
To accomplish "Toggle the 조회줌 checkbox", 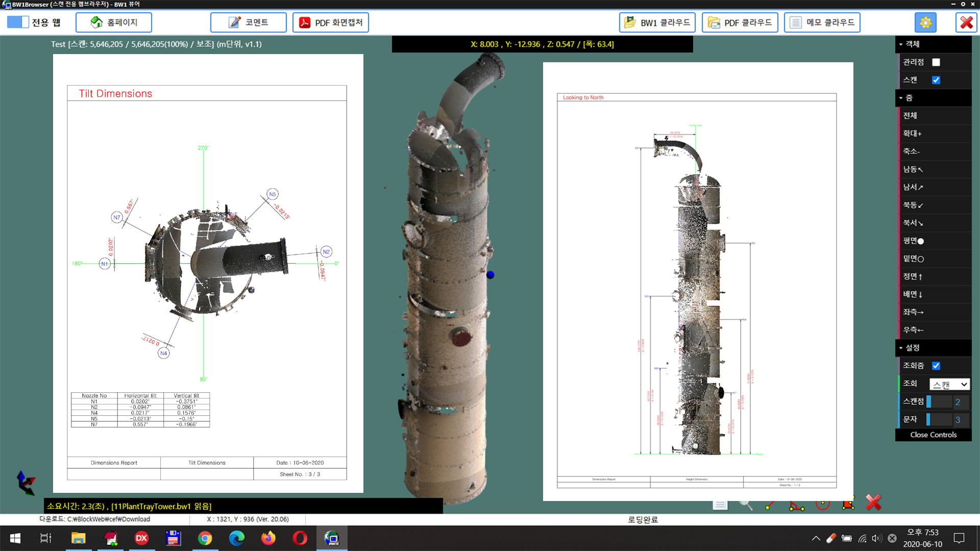I will point(936,366).
